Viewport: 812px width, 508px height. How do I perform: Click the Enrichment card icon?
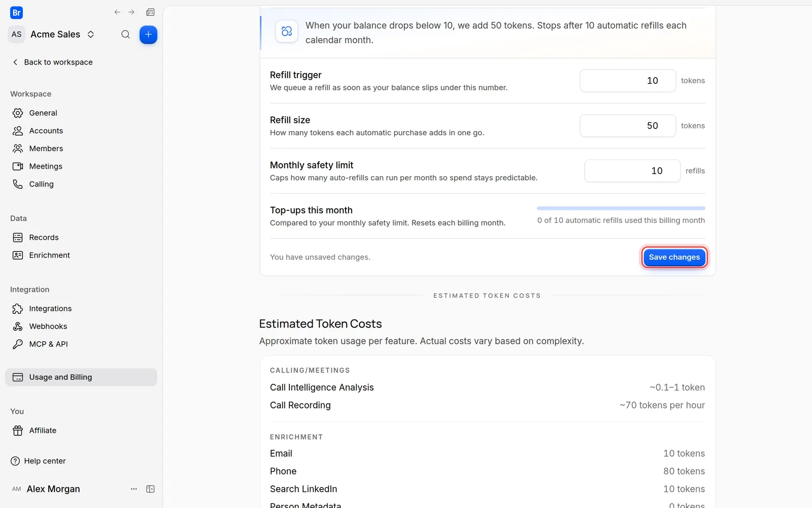18,255
